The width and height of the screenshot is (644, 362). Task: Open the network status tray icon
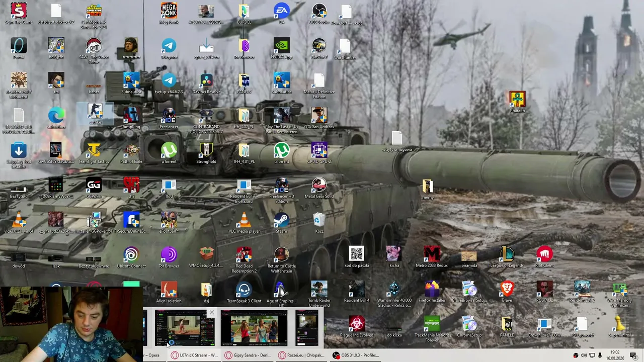[592, 355]
